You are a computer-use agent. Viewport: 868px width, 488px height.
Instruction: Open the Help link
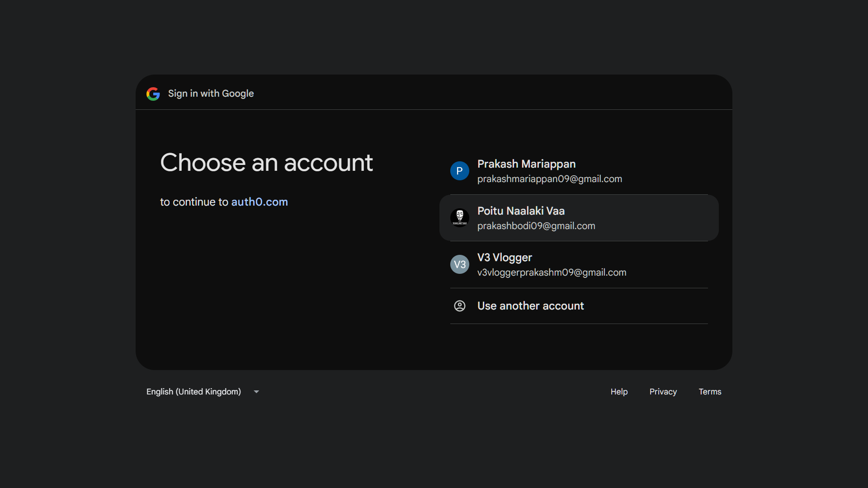coord(619,392)
